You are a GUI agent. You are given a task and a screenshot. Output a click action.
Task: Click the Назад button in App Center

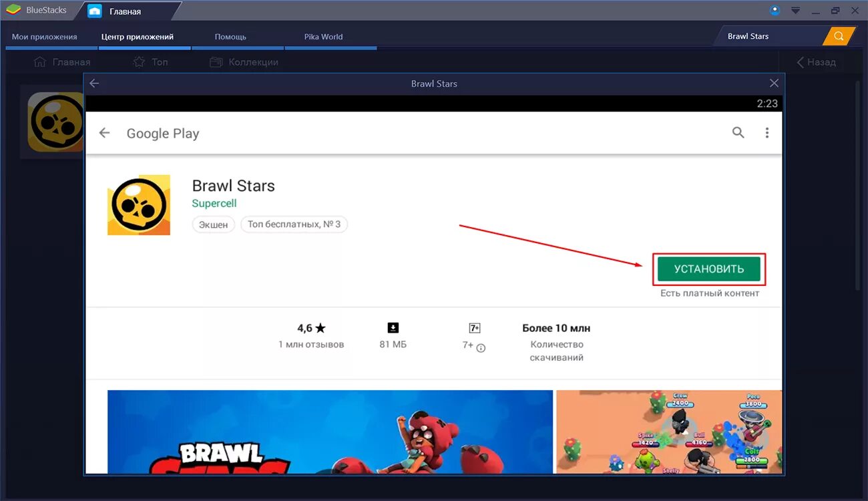tap(817, 62)
